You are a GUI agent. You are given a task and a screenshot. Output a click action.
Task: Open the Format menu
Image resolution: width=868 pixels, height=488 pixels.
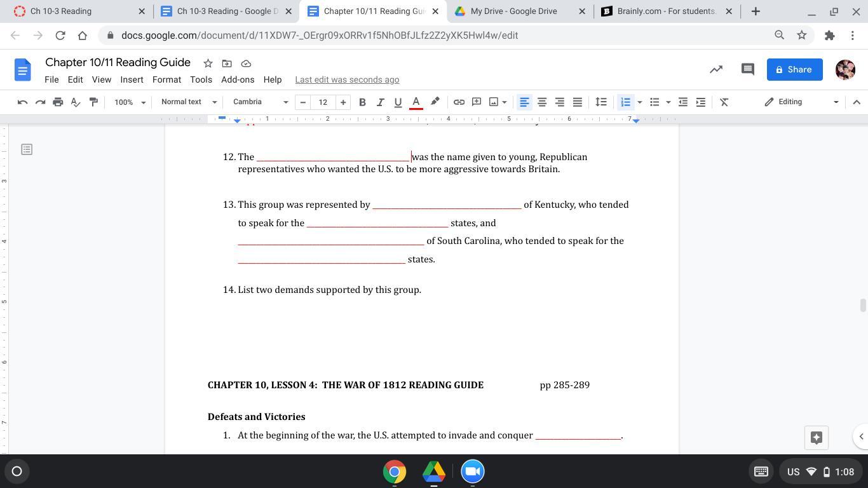pyautogui.click(x=166, y=79)
